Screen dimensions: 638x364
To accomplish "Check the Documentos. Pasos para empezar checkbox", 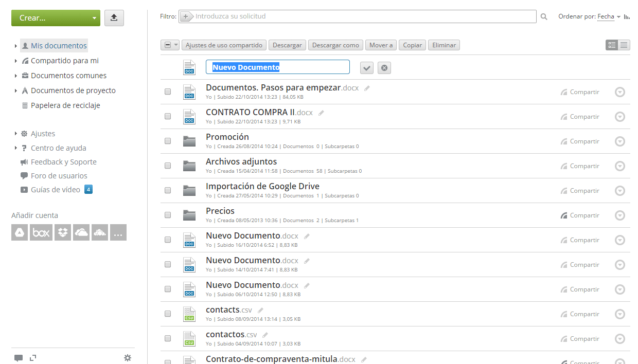I will pyautogui.click(x=168, y=92).
